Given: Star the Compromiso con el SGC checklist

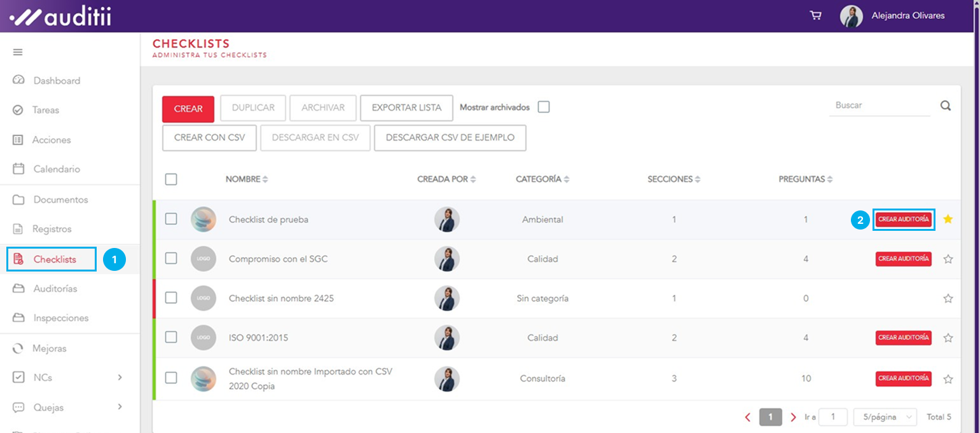Looking at the screenshot, I should 948,259.
